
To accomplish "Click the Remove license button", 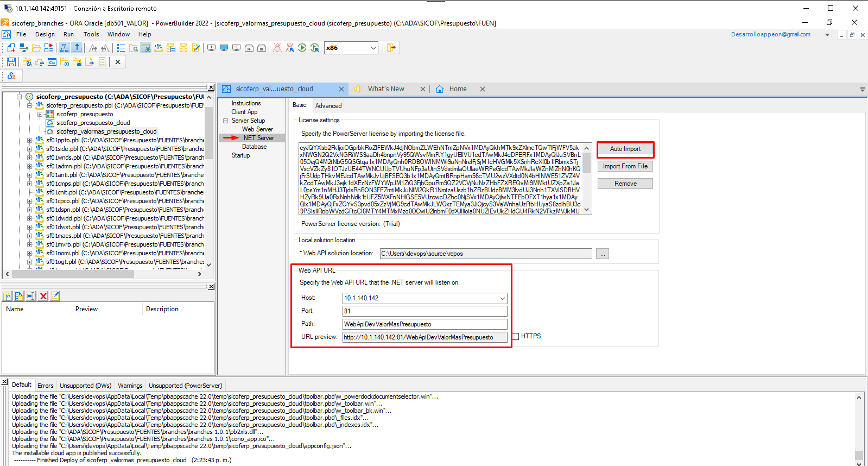I will [x=625, y=184].
